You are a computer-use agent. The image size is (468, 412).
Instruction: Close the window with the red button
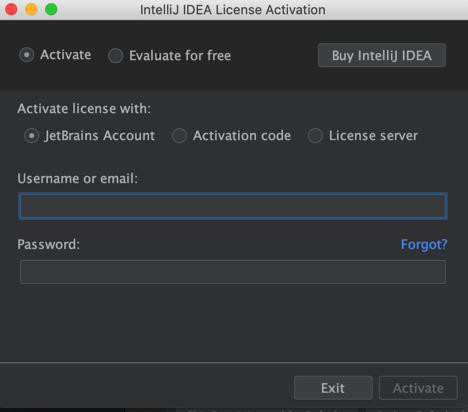pyautogui.click(x=11, y=9)
